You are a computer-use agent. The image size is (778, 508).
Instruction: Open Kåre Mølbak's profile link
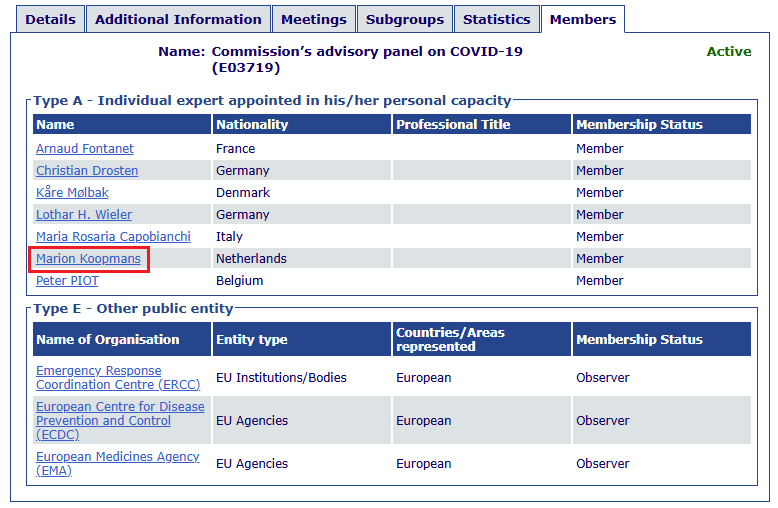72,193
